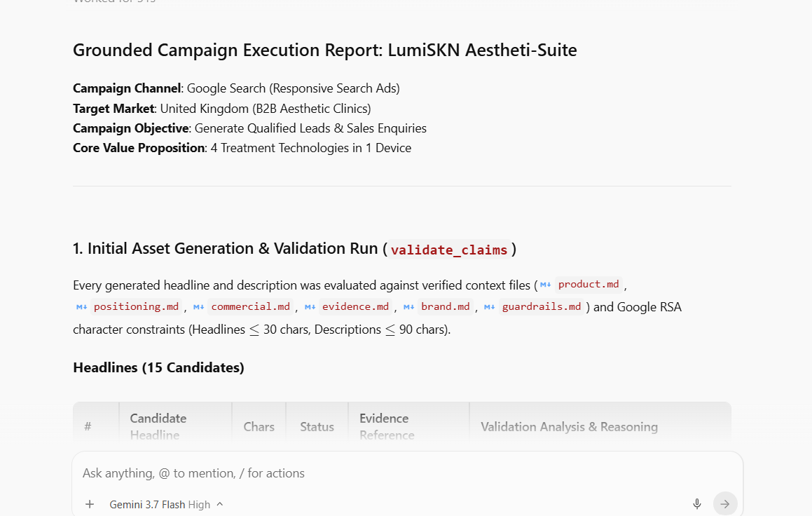
Task: Click the markdown icon beside brand.md
Action: coord(409,307)
